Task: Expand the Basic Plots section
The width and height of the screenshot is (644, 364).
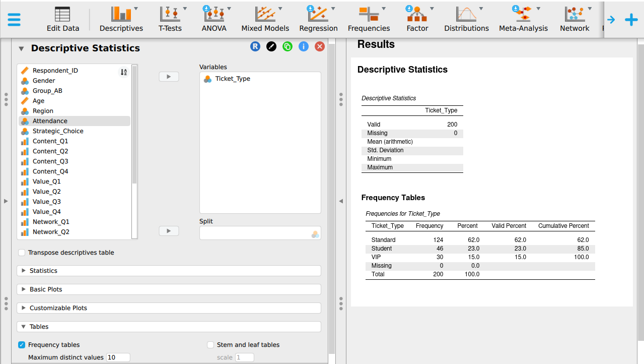Action: click(x=169, y=289)
